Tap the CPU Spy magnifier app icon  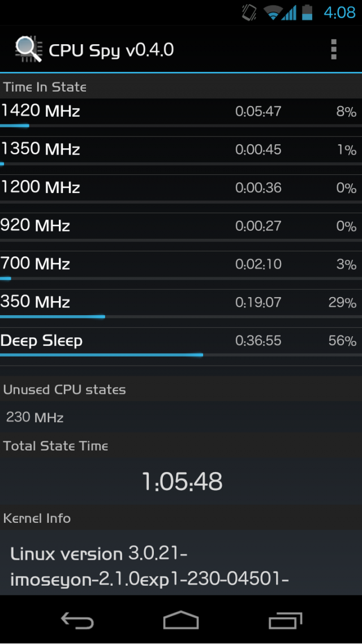(29, 49)
